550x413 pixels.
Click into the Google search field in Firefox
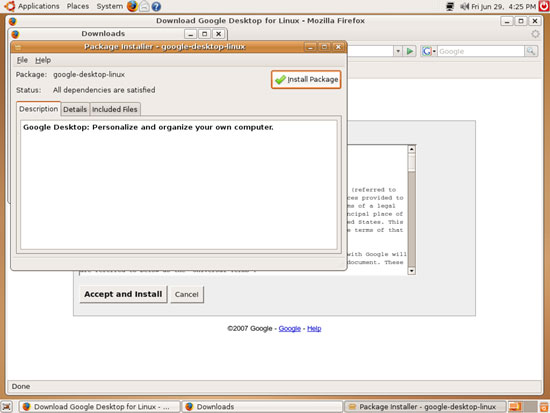click(481, 52)
